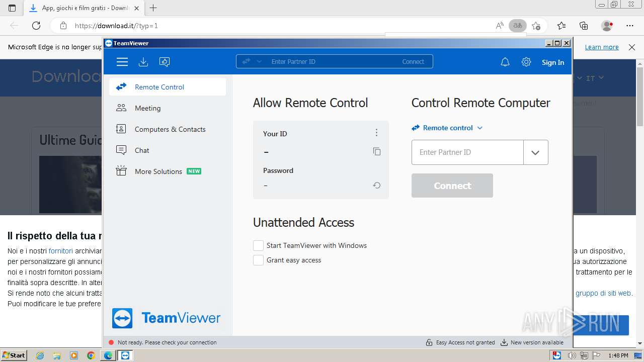Viewport: 644px width, 362px height.
Task: Add this page to favorites
Action: pos(536,26)
